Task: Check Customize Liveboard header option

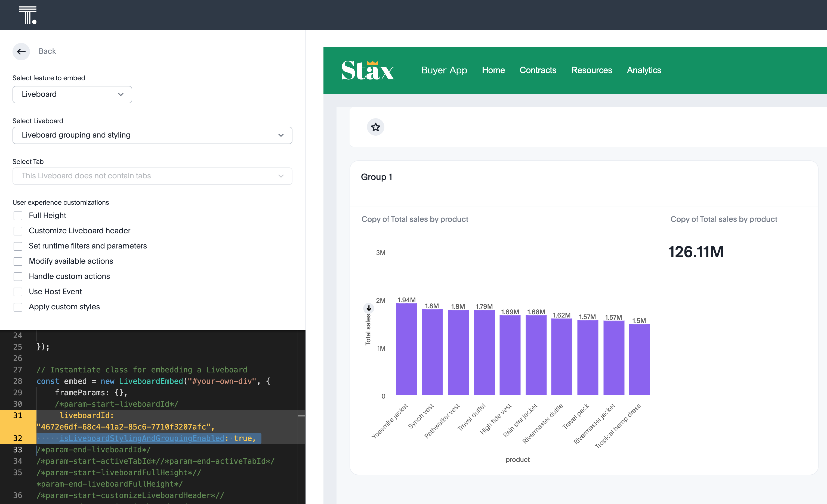Action: point(18,231)
